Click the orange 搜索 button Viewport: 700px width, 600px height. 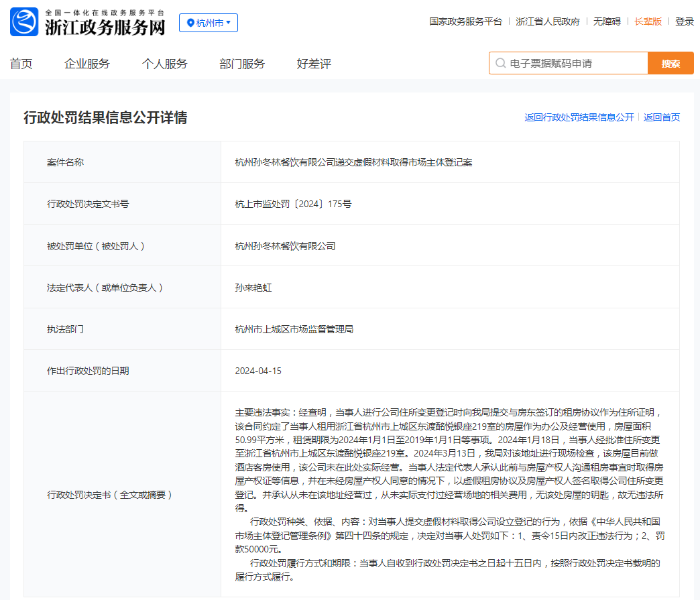[670, 63]
